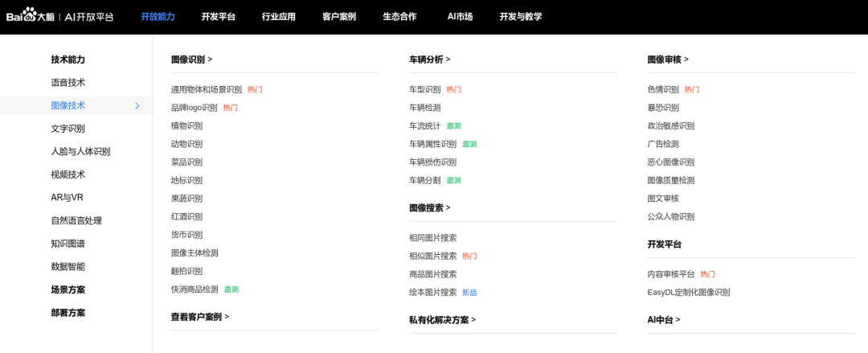Open 内容审核平台 link
This screenshot has width=868, height=353.
[x=671, y=274]
